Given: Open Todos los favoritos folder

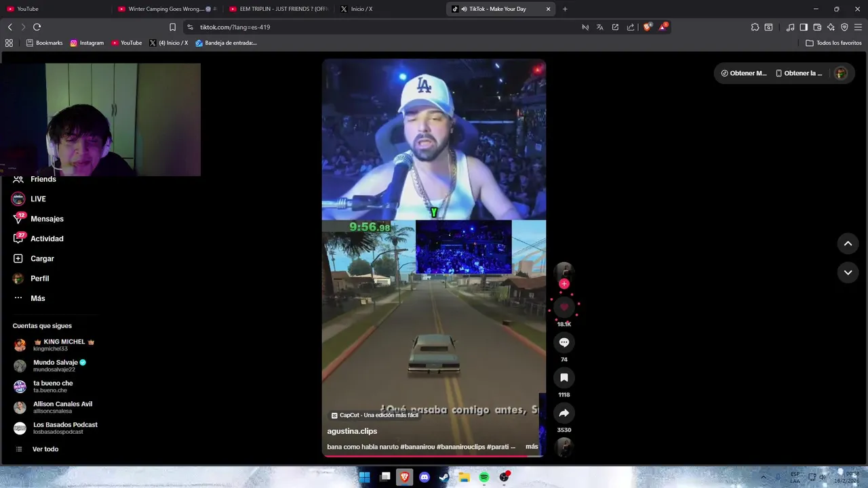Looking at the screenshot, I should [834, 43].
